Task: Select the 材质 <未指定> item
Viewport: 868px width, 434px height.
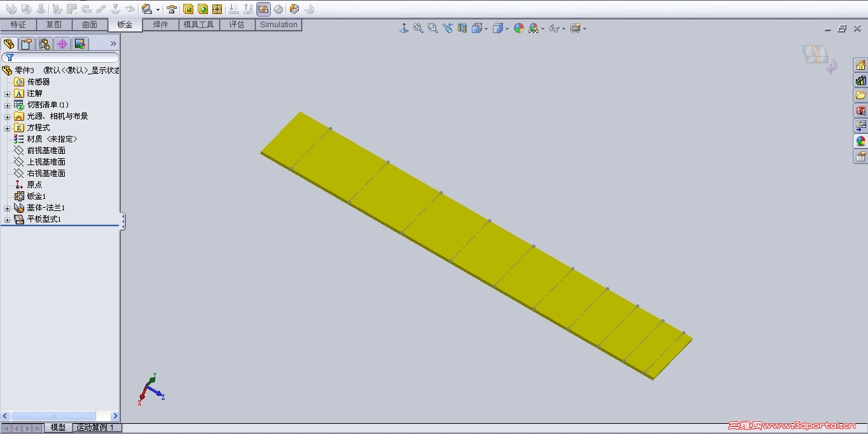Action: [x=52, y=139]
